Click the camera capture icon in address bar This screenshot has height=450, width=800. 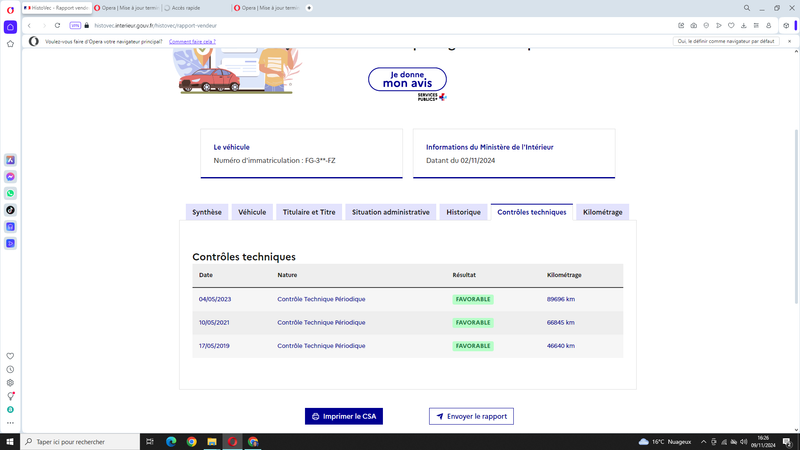(x=694, y=26)
